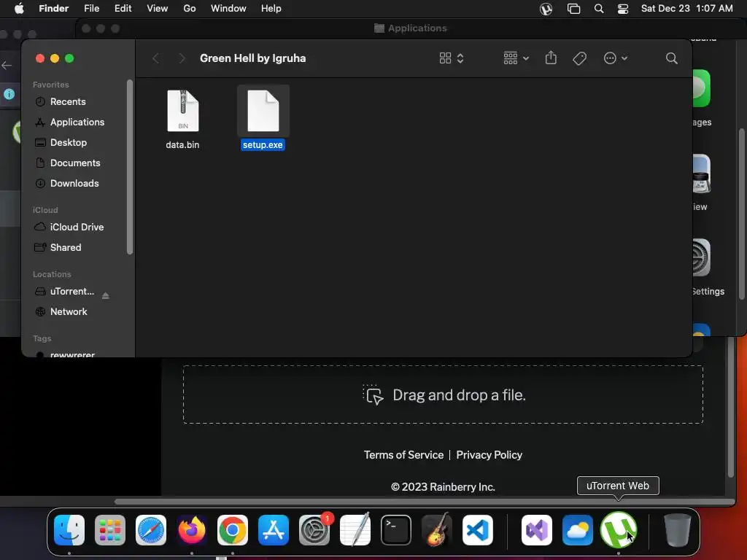The width and height of the screenshot is (747, 560).
Task: Go to Applications in sidebar
Action: 77,122
